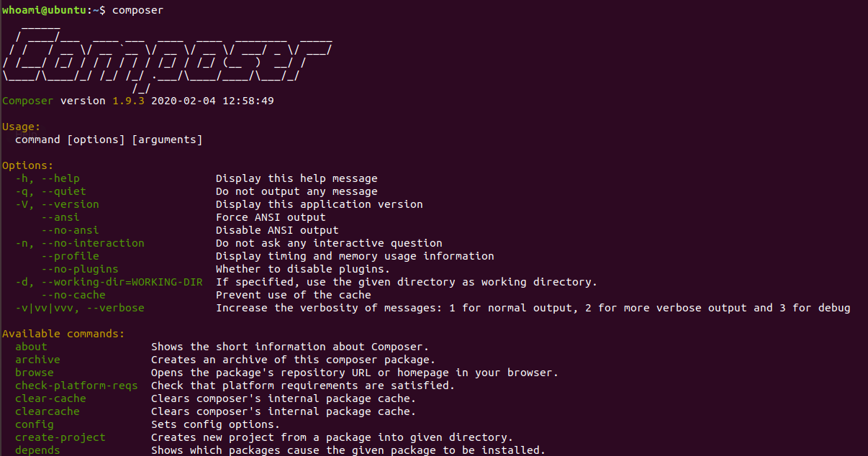The height and width of the screenshot is (456, 868).
Task: Click the "Usage:" heading
Action: [22, 127]
